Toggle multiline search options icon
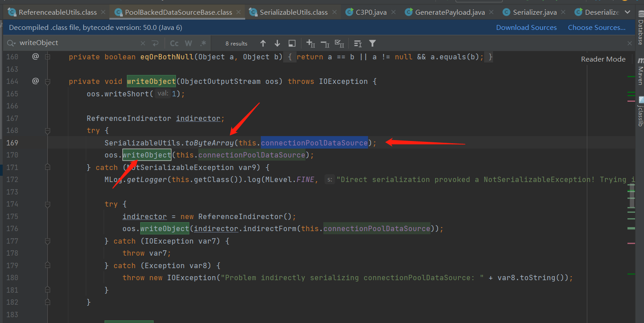 [x=358, y=43]
